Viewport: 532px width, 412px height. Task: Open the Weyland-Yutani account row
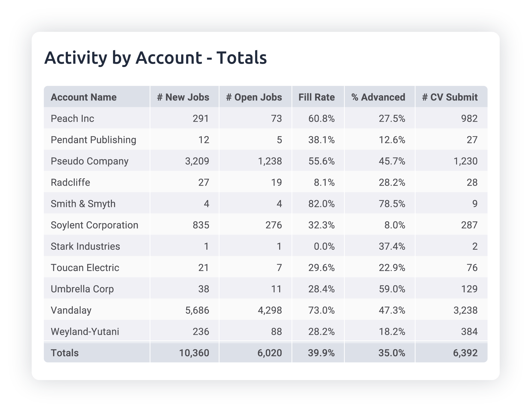85,332
